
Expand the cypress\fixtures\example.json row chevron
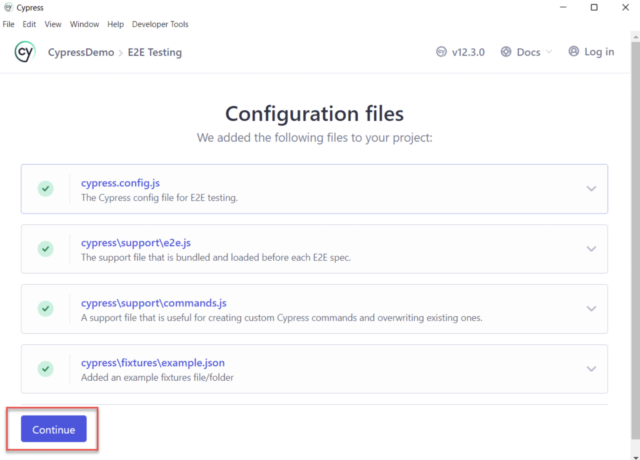coord(591,369)
